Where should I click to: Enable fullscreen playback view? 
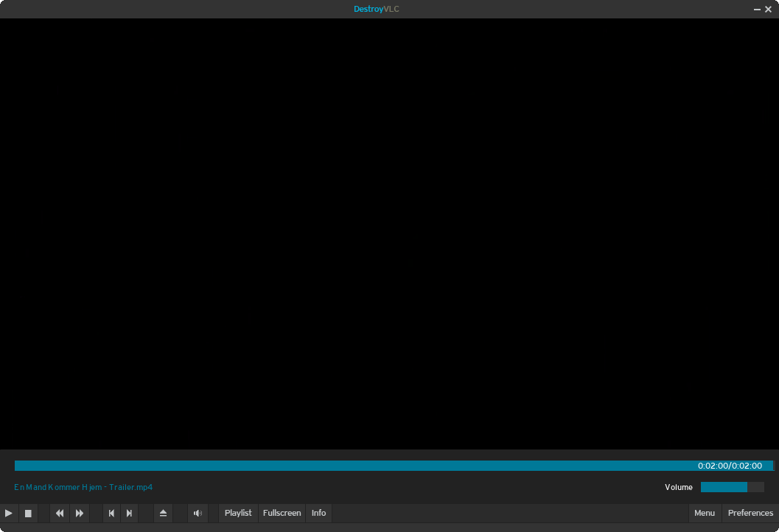click(282, 513)
